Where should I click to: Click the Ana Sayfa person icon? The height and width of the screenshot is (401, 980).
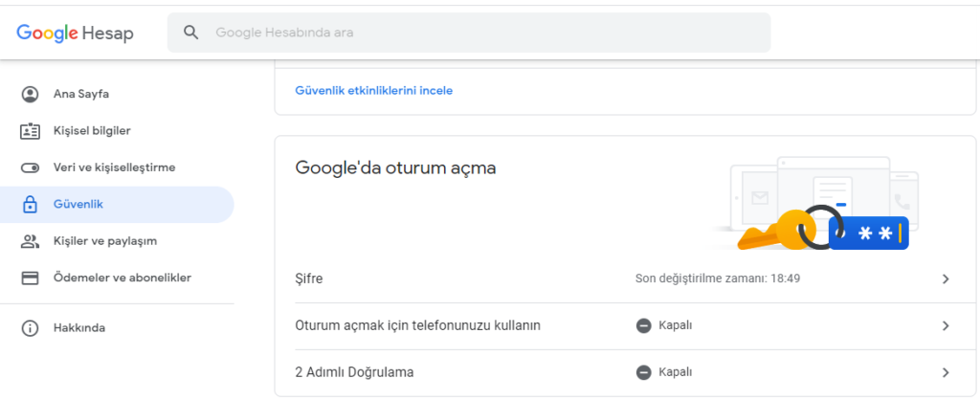pyautogui.click(x=30, y=95)
